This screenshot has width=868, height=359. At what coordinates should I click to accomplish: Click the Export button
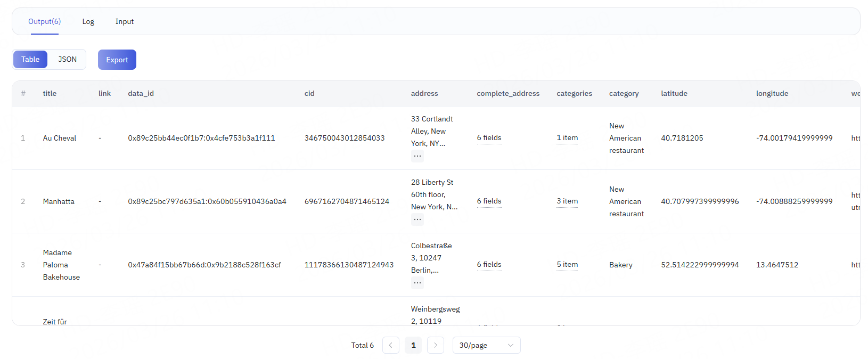pyautogui.click(x=117, y=60)
